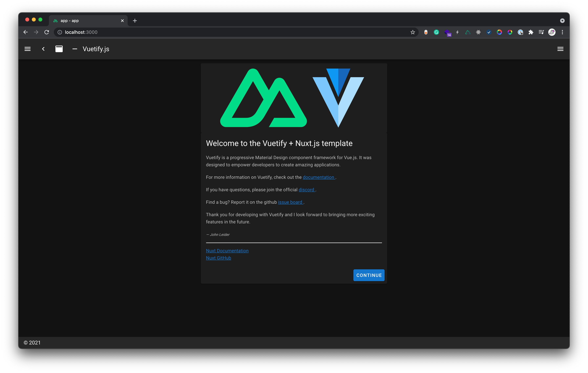The image size is (588, 373).
Task: Open the official discord link
Action: [x=307, y=190]
